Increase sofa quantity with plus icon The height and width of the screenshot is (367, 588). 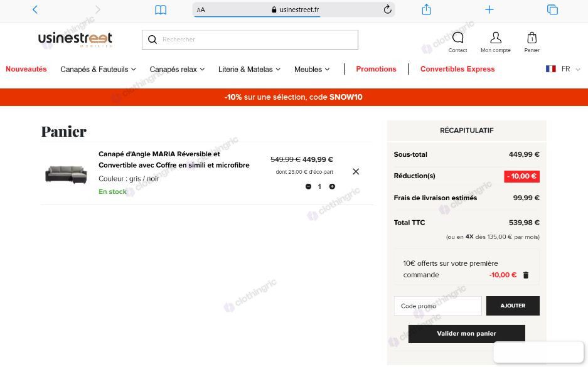coord(332,186)
